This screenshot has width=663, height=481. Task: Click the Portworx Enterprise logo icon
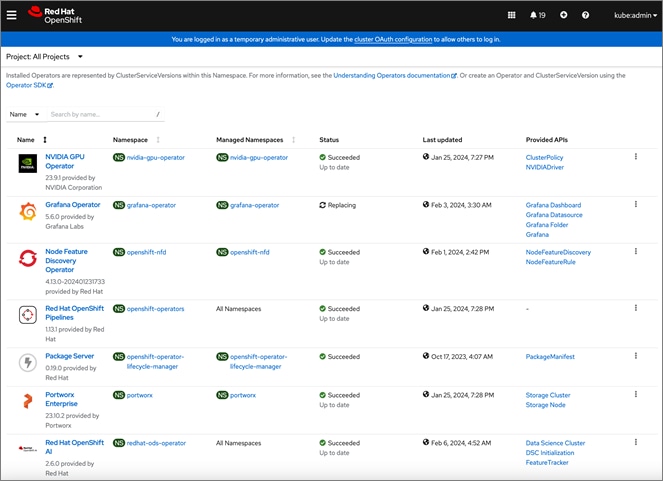click(28, 401)
